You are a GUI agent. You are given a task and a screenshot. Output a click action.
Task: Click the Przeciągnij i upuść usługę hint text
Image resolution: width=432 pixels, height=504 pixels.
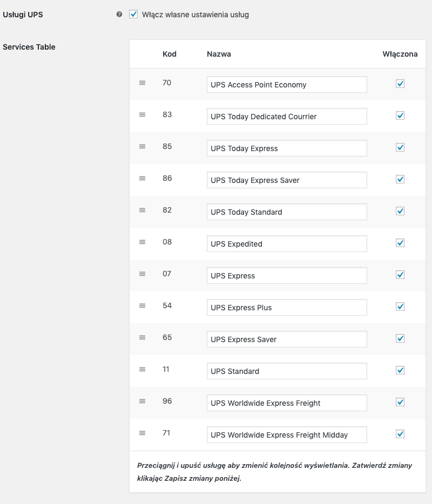point(274,472)
